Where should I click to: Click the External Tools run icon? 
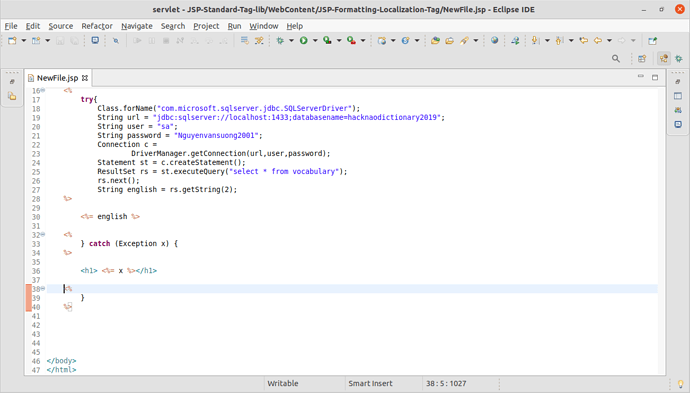pos(351,40)
